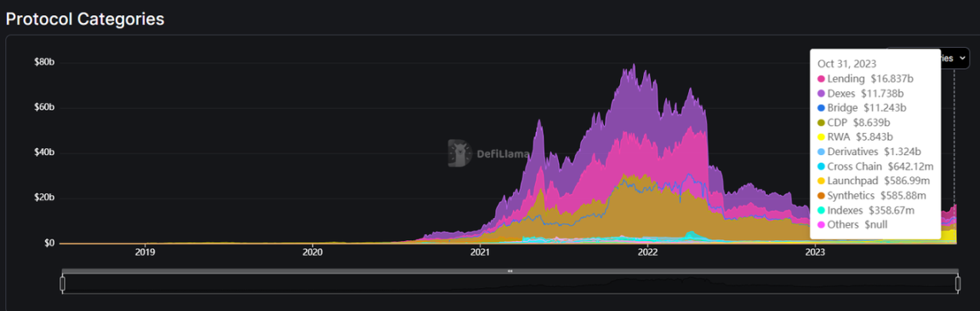Click the 2022 x-axis label
Image resolution: width=980 pixels, height=311 pixels.
click(647, 252)
